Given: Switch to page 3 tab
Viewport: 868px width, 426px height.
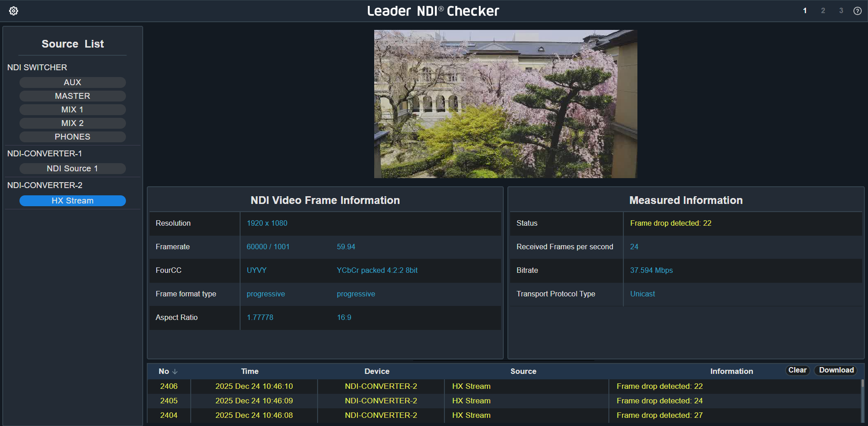Looking at the screenshot, I should click(841, 11).
